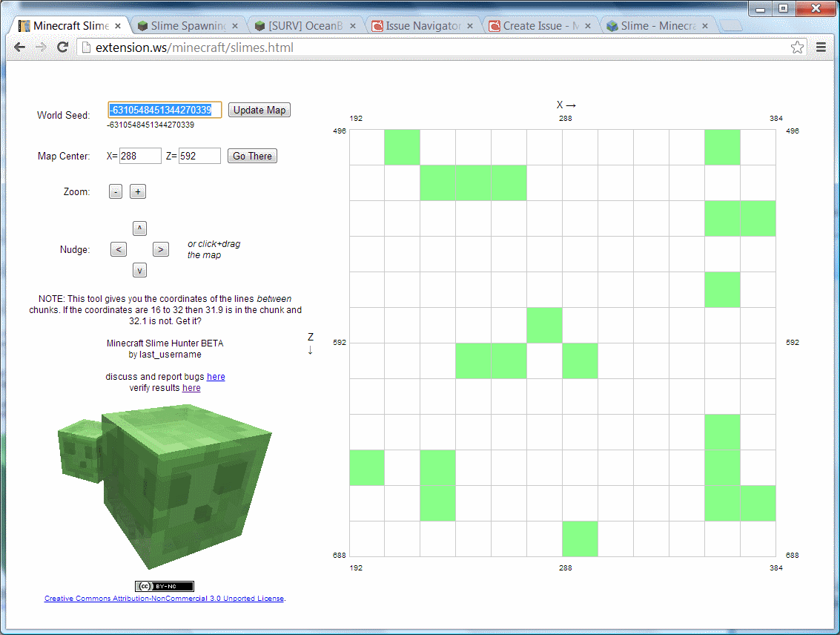The image size is (840, 635).
Task: Click the large slime cube image
Action: point(188,485)
